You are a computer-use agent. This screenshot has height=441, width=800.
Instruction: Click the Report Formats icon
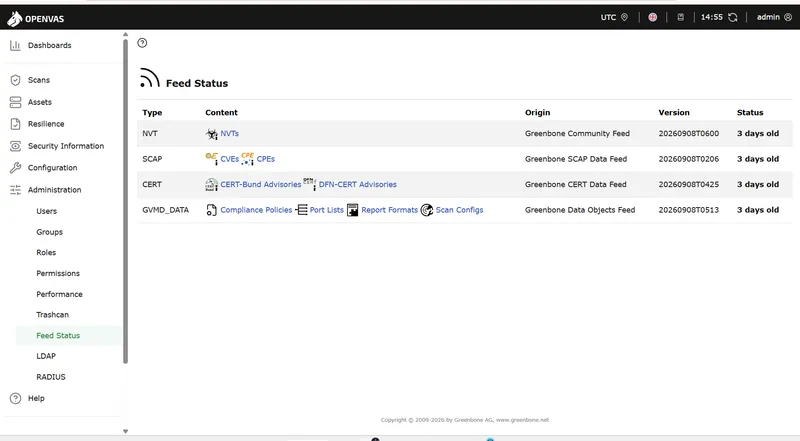(353, 210)
